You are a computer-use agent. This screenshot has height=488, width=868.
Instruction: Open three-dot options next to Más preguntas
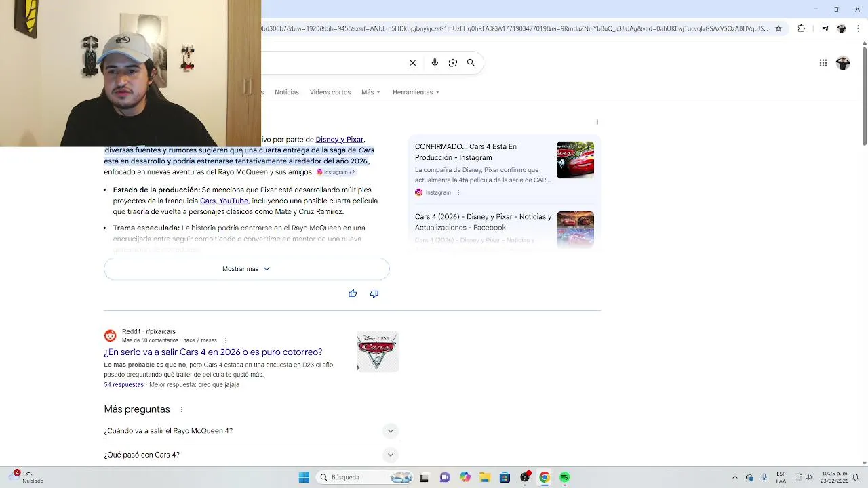click(181, 409)
